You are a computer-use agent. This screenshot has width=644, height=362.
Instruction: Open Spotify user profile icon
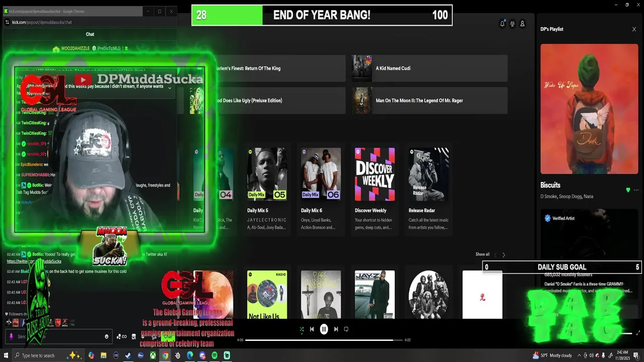point(522,24)
